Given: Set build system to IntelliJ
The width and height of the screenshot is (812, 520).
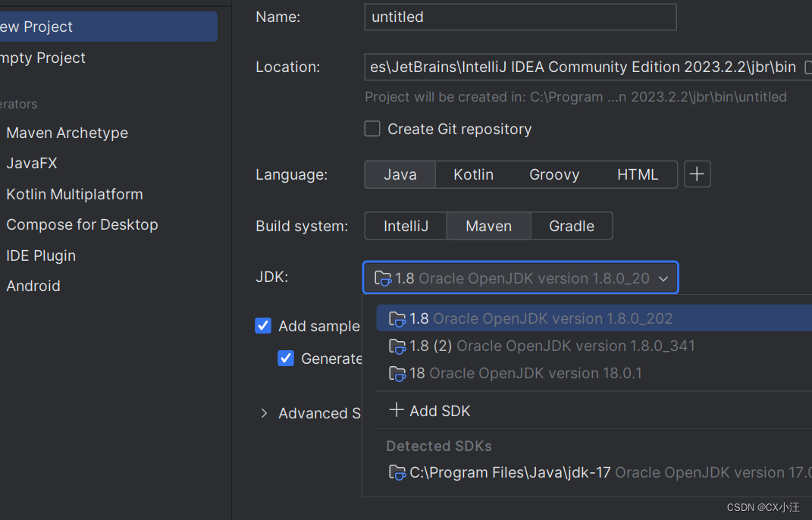Looking at the screenshot, I should [406, 226].
